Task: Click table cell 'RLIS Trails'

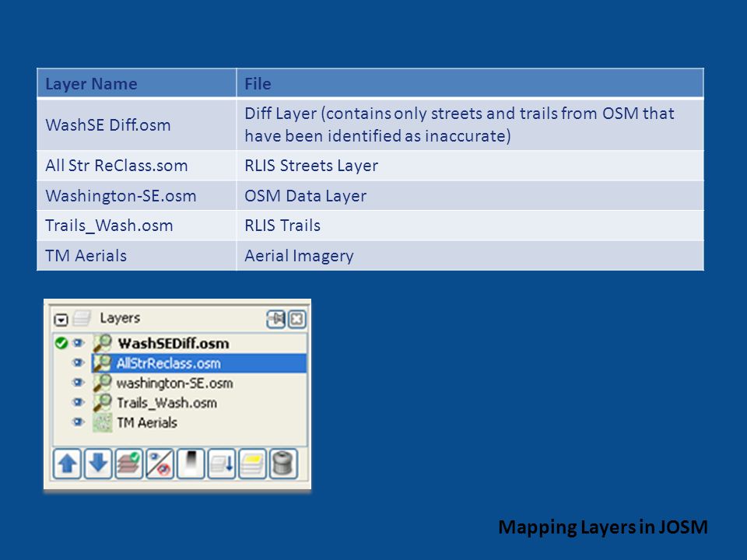Action: click(470, 226)
